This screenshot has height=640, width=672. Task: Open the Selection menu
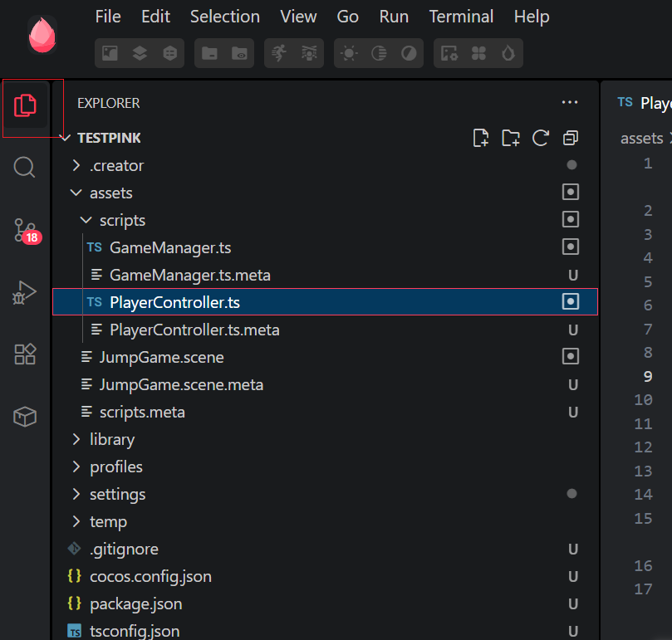click(x=224, y=17)
